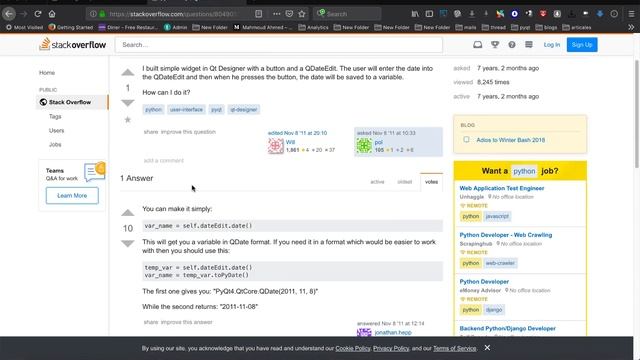Save page to Pocket icon

point(289,14)
